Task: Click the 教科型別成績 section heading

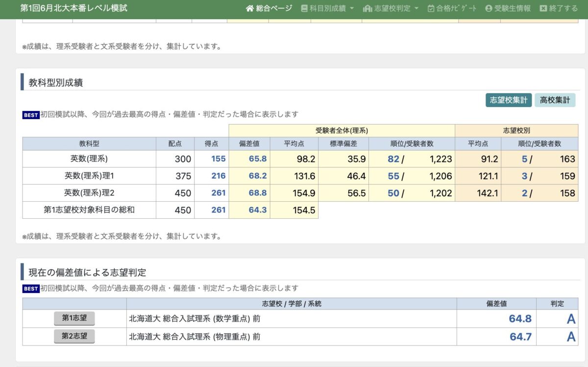Action: [x=56, y=82]
